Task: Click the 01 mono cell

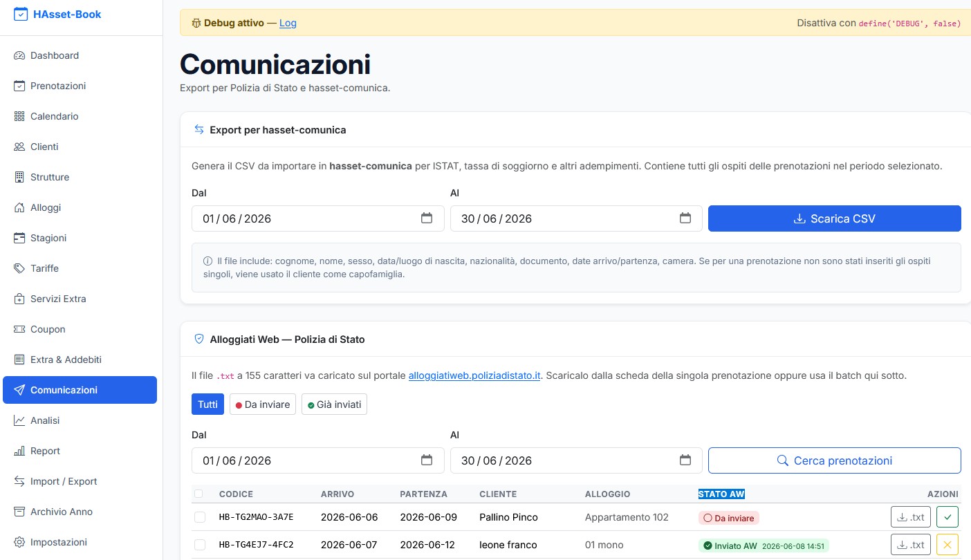Action: [x=604, y=545]
